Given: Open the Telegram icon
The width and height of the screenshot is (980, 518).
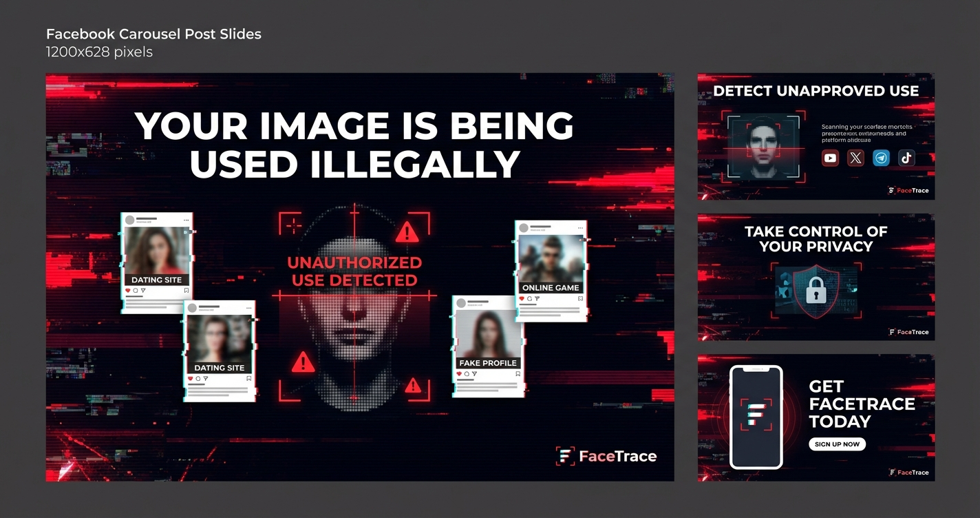Looking at the screenshot, I should pyautogui.click(x=881, y=158).
